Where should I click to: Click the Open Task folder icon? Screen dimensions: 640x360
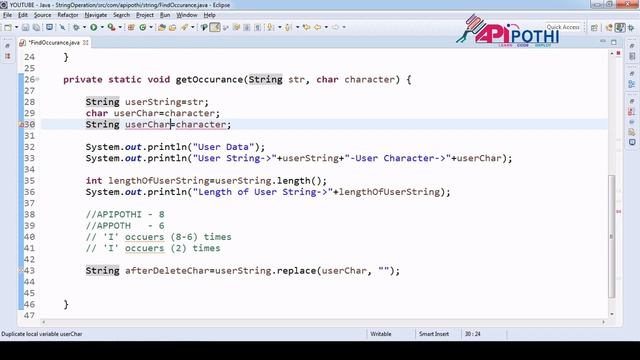pos(172,27)
